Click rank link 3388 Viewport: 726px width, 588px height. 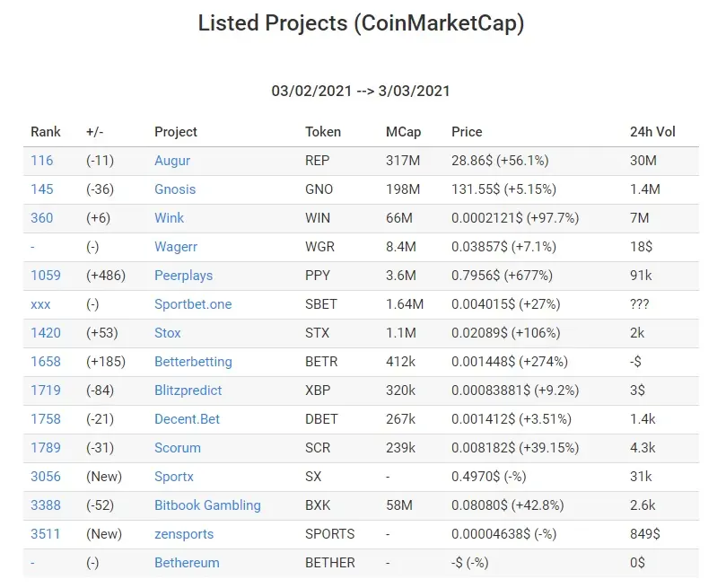click(46, 505)
